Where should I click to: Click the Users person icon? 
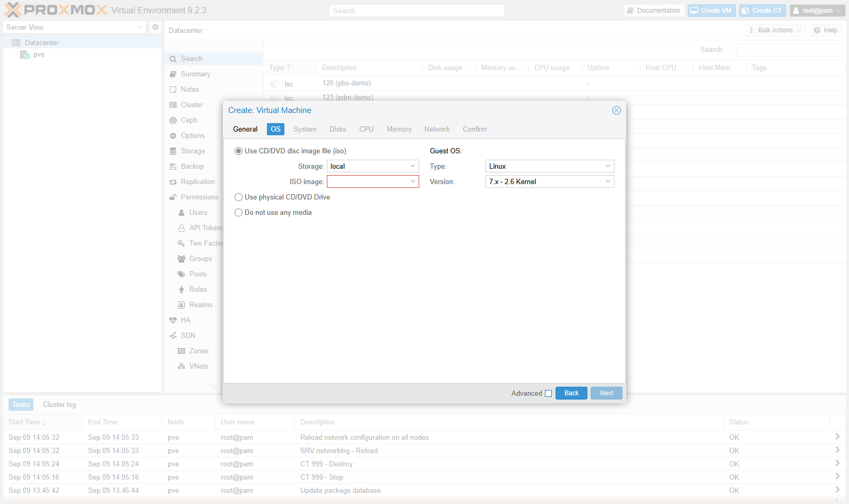click(181, 213)
